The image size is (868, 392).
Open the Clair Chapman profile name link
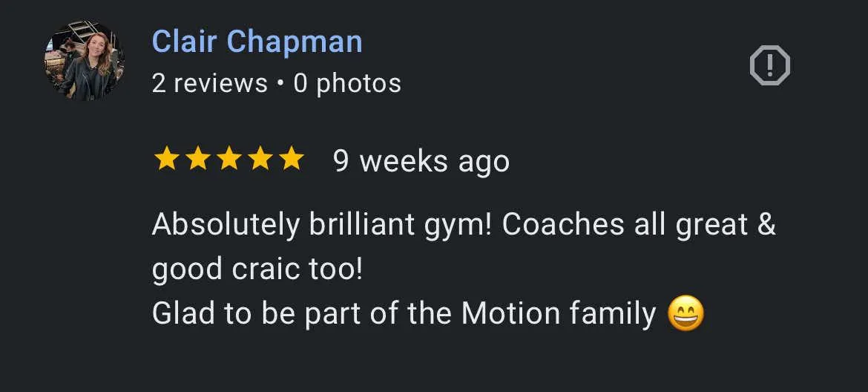(x=257, y=42)
